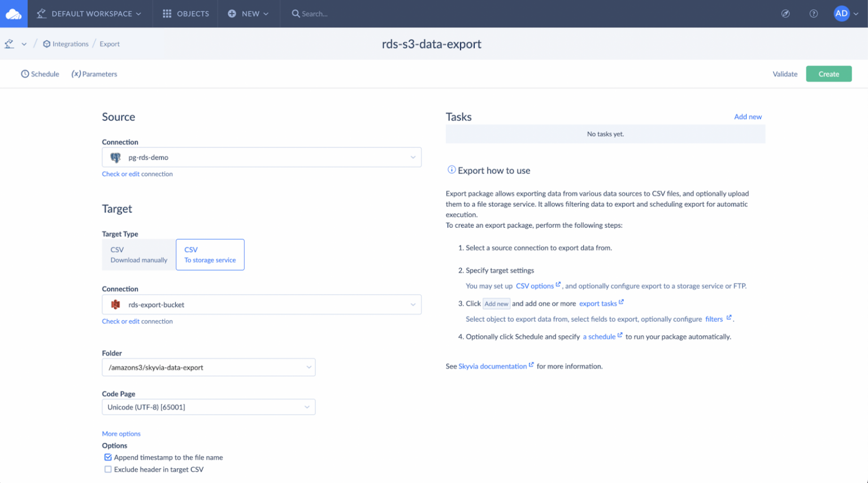The height and width of the screenshot is (483, 868).
Task: Click the PostgreSQL icon in the source connection
Action: tap(115, 157)
